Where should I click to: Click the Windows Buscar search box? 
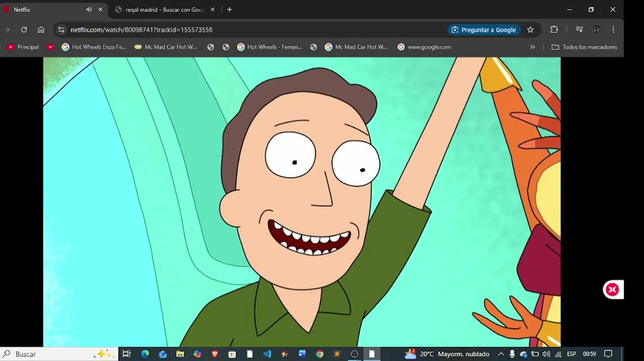click(59, 354)
